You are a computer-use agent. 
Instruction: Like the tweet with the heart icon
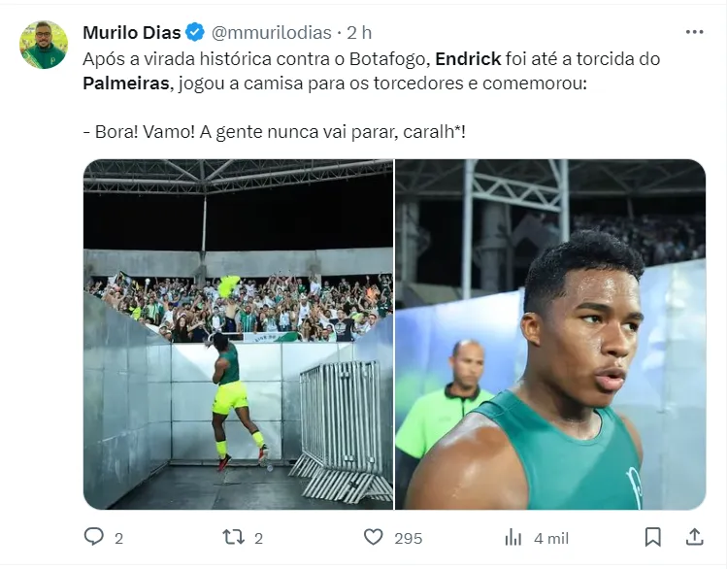point(374,537)
